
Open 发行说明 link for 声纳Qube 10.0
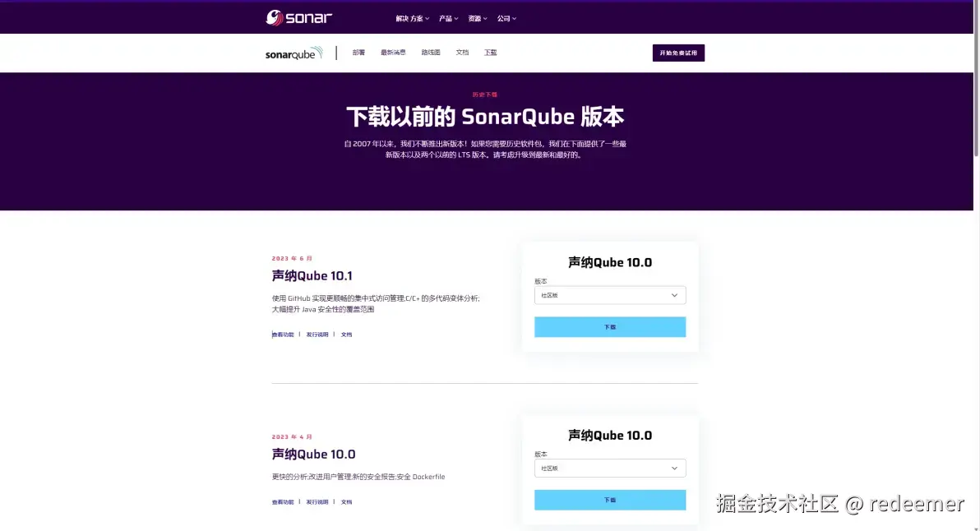317,502
